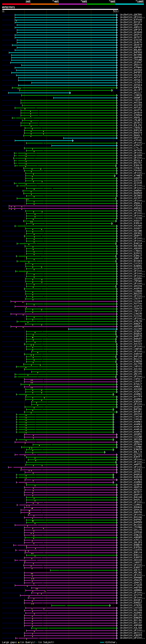Select label UniRef100_C4JGK4
The image size is (146, 644).
click(131, 301)
